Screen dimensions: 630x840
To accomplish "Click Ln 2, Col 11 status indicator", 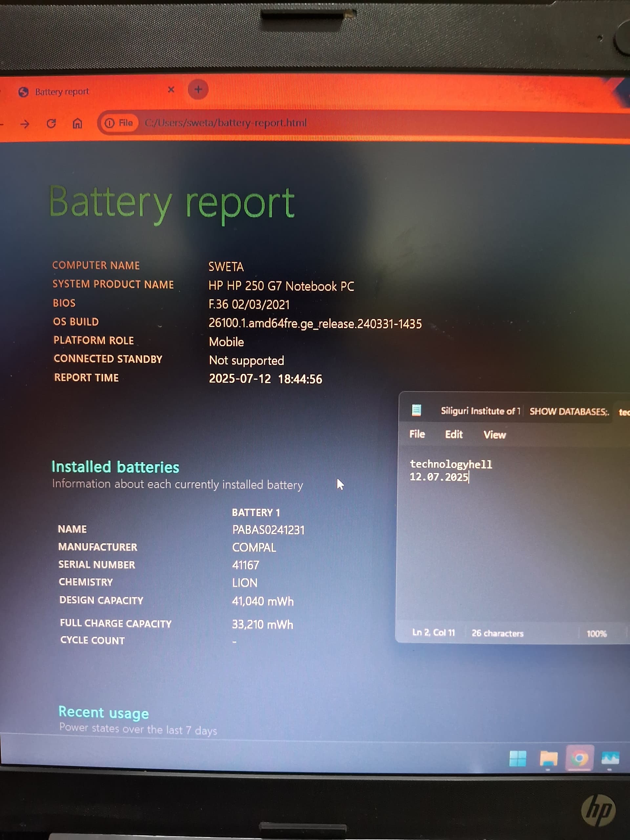I will [433, 632].
